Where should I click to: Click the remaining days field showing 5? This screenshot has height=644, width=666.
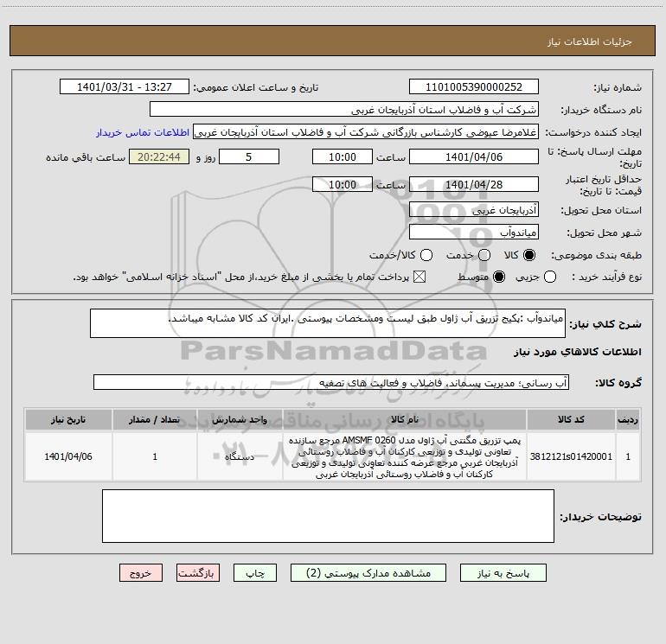249,156
